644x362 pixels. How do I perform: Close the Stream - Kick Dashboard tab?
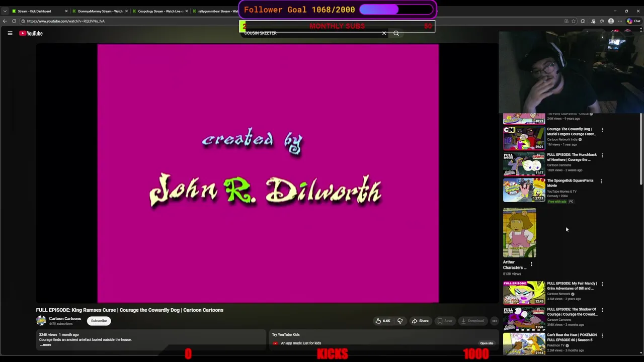[66, 11]
